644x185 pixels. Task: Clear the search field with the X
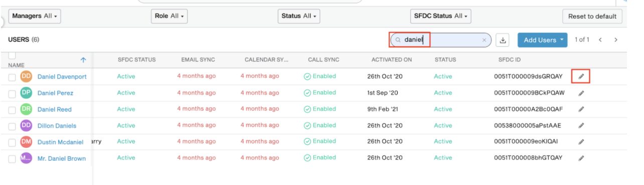click(484, 40)
